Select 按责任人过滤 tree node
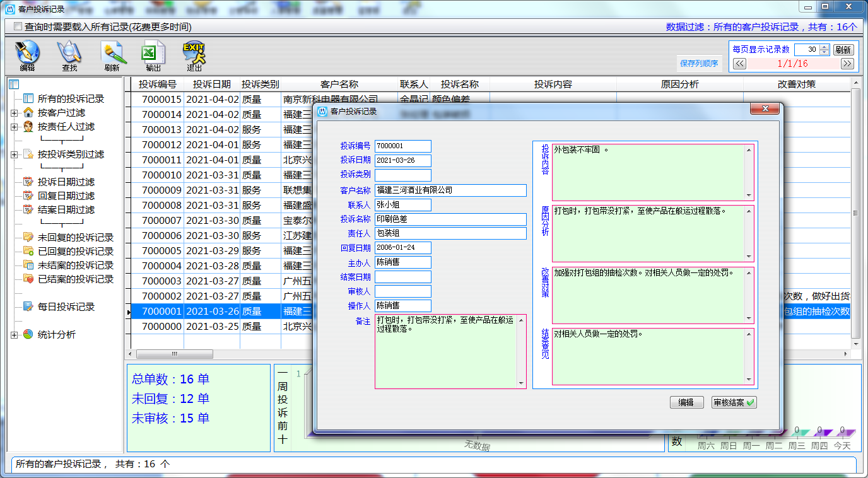 66,126
